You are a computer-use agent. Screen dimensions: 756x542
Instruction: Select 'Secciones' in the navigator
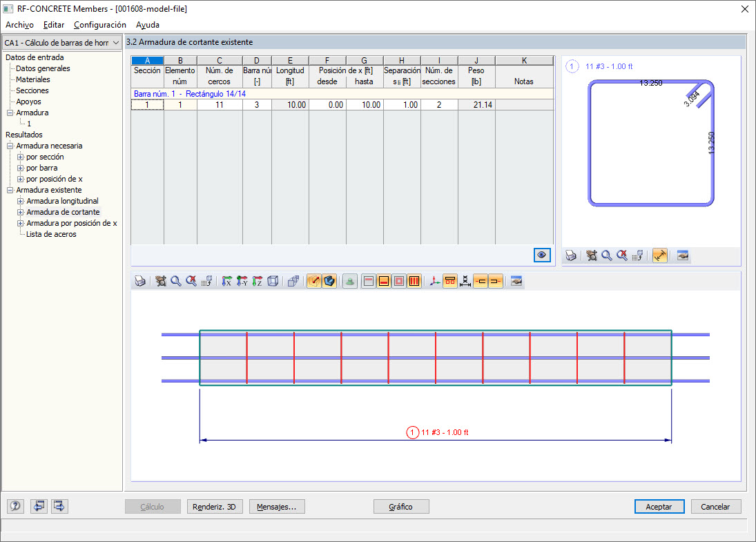[32, 90]
